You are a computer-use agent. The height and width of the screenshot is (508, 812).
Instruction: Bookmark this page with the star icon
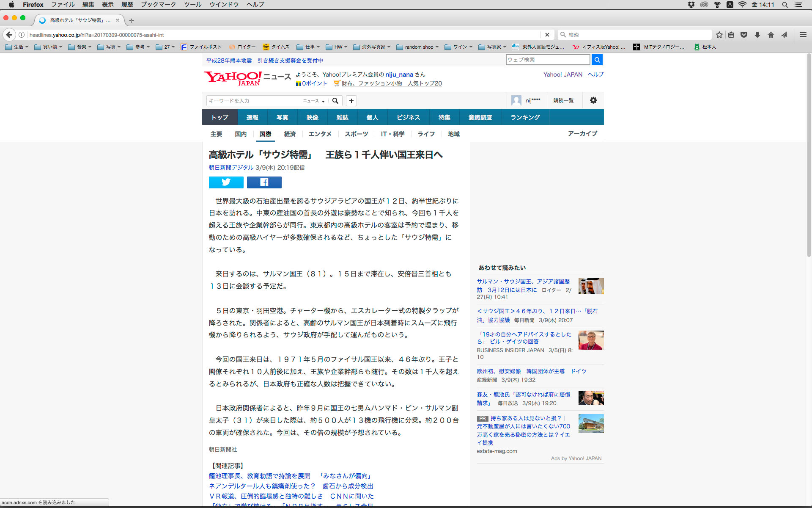click(x=719, y=35)
